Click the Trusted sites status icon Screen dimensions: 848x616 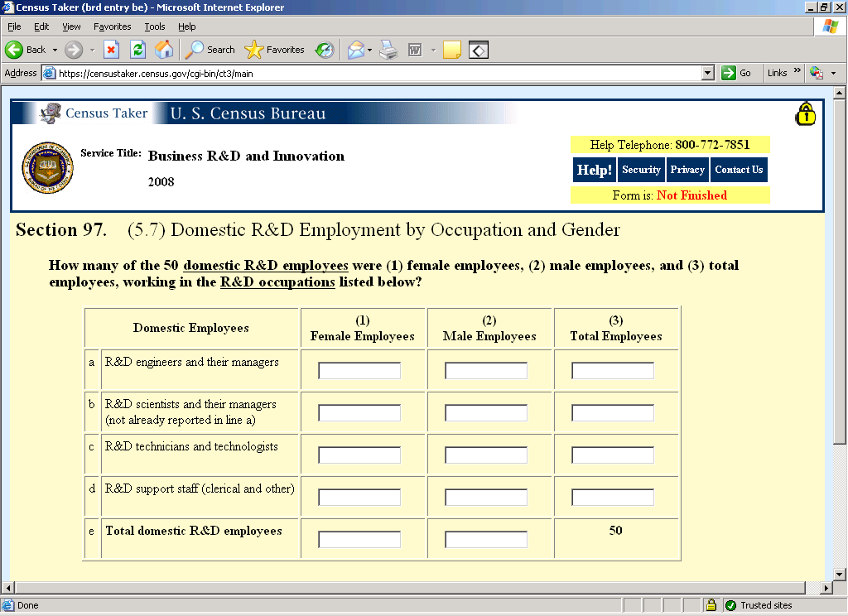tap(730, 605)
